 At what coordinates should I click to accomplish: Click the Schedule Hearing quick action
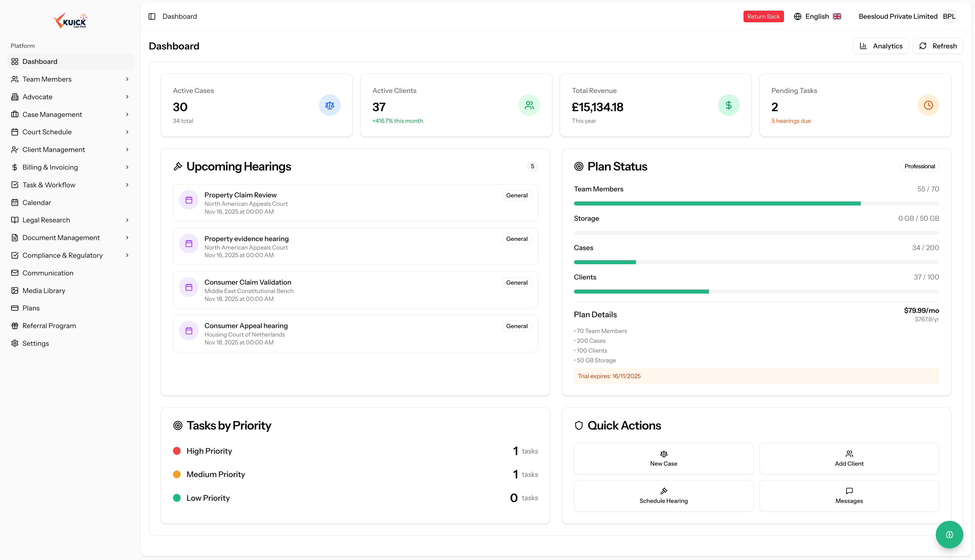[663, 496]
